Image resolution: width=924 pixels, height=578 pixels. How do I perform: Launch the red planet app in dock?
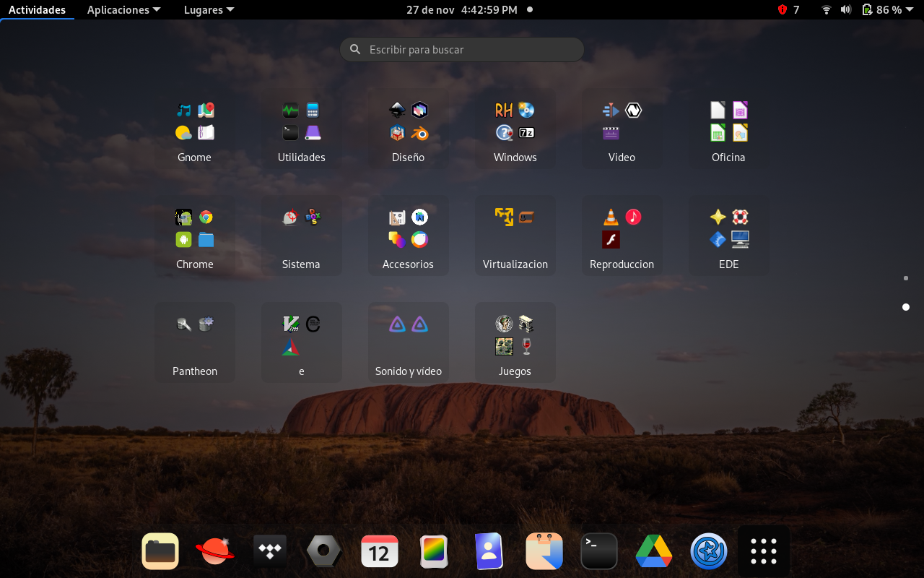click(x=215, y=552)
